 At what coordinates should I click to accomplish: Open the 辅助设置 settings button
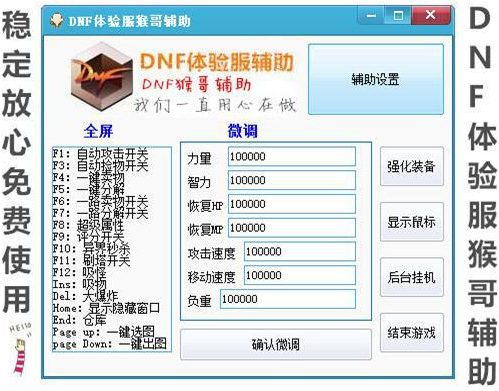click(376, 79)
